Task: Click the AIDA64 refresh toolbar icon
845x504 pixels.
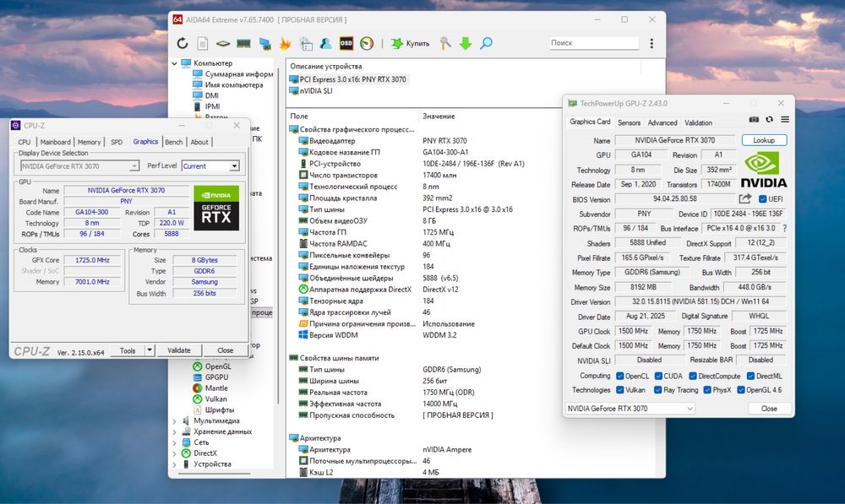Action: pos(183,43)
